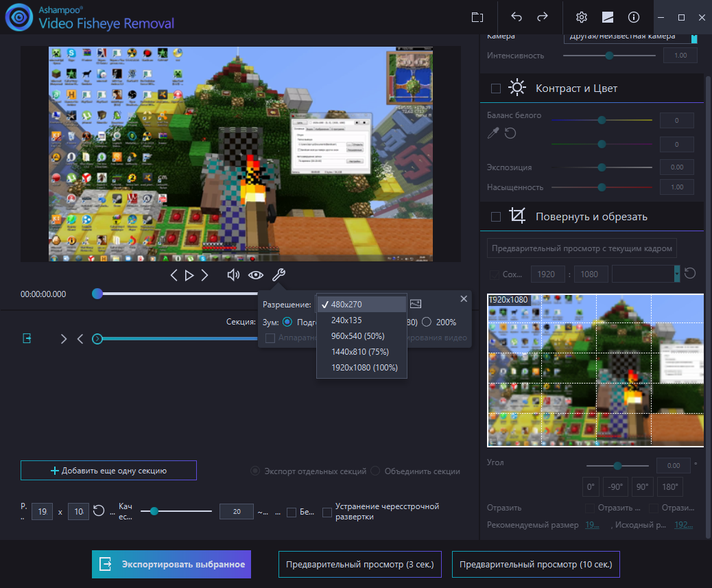712x588 pixels.
Task: Toggle the Бе... checkbox near quality
Action: pos(292,512)
